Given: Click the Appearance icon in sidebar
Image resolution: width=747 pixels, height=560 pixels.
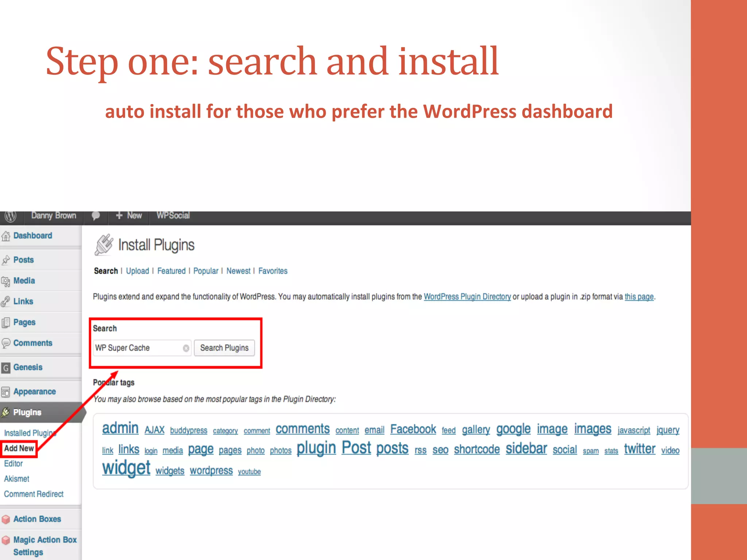Looking at the screenshot, I should 6,392.
